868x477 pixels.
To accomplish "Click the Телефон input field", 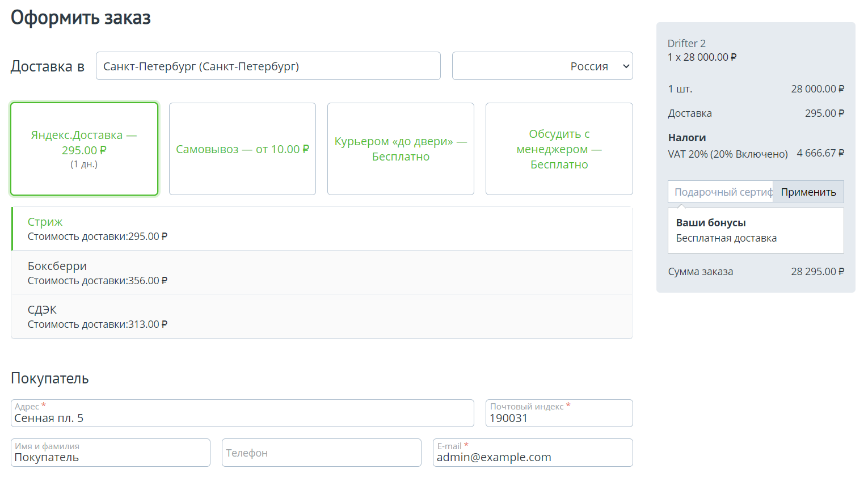I will 321,453.
